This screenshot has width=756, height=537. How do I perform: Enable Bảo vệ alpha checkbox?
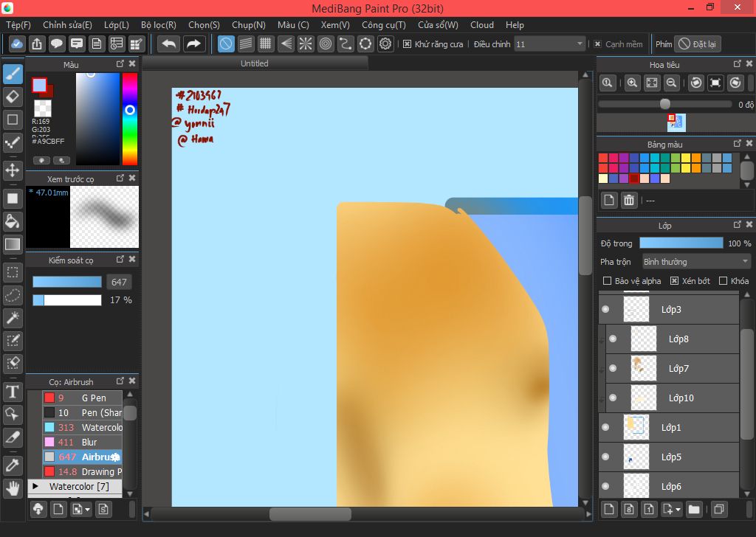click(607, 281)
